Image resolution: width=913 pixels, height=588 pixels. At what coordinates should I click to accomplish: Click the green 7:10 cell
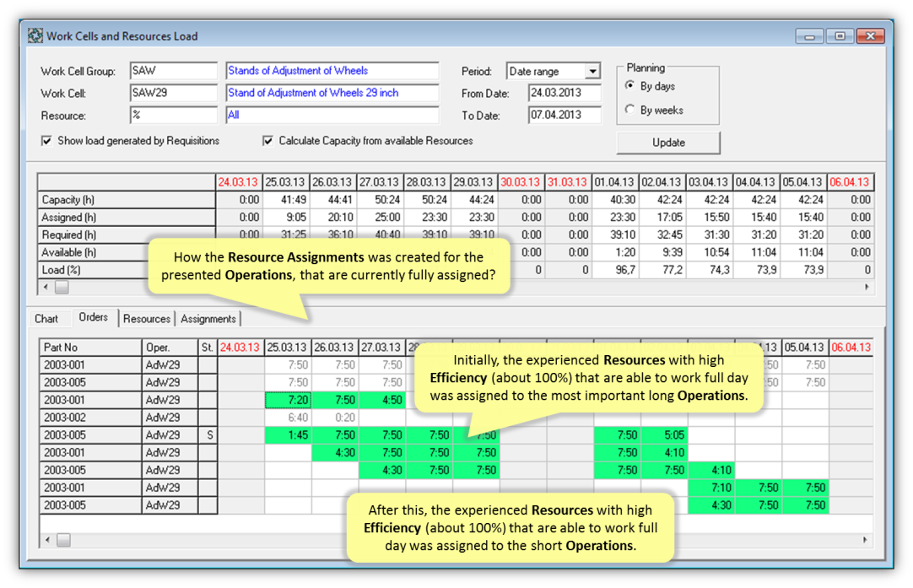coord(711,488)
